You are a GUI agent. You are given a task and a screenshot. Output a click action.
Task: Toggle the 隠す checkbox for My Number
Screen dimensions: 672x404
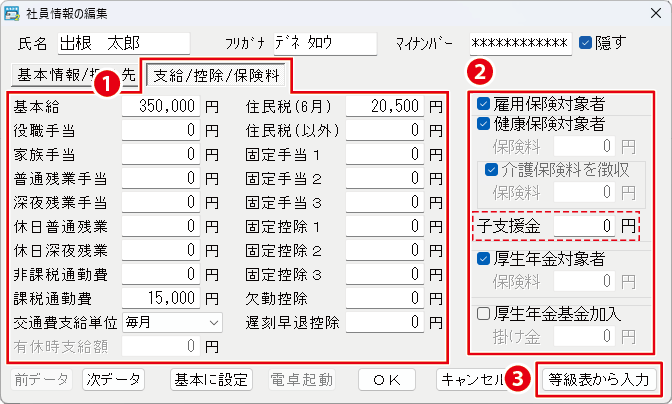point(586,43)
